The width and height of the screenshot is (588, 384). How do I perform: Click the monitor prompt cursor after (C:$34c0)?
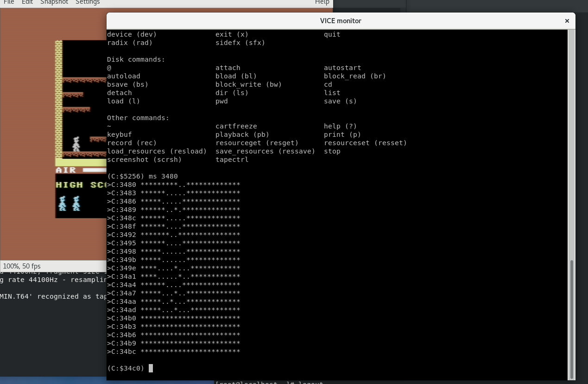click(151, 368)
